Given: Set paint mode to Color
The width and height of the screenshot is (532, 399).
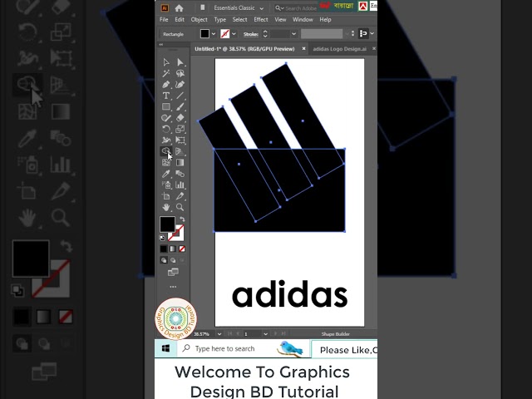Looking at the screenshot, I should pyautogui.click(x=164, y=249).
